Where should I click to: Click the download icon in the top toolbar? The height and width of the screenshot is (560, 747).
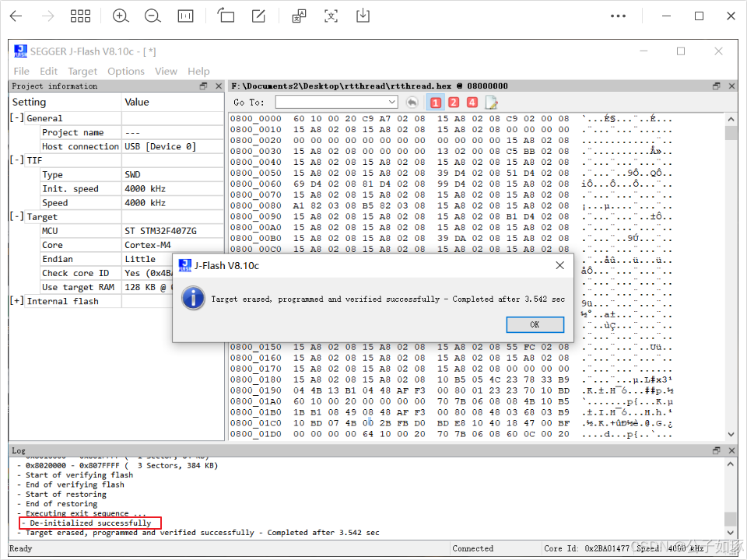pos(363,16)
